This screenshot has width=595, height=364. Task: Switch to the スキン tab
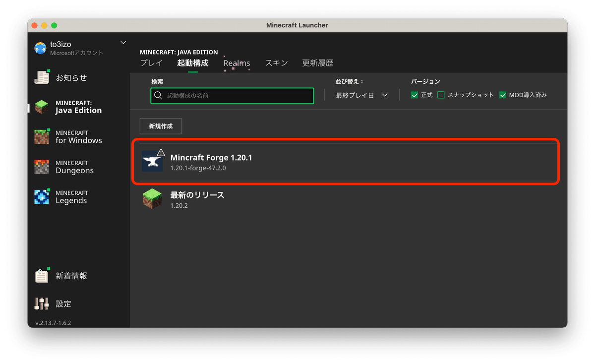pyautogui.click(x=276, y=63)
